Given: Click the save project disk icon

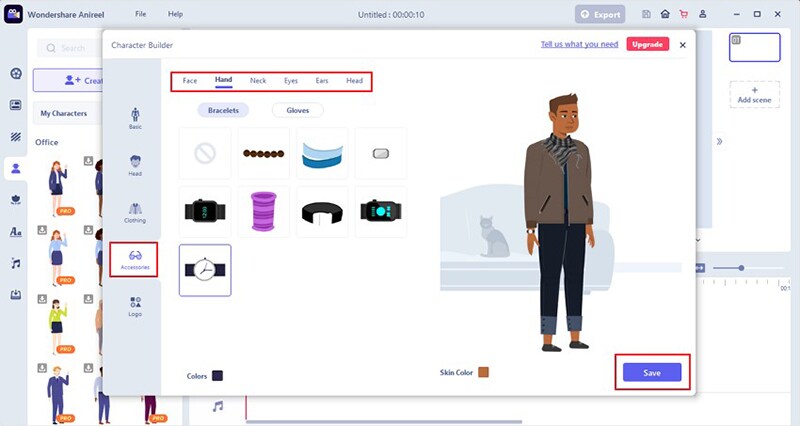Looking at the screenshot, I should pos(646,14).
